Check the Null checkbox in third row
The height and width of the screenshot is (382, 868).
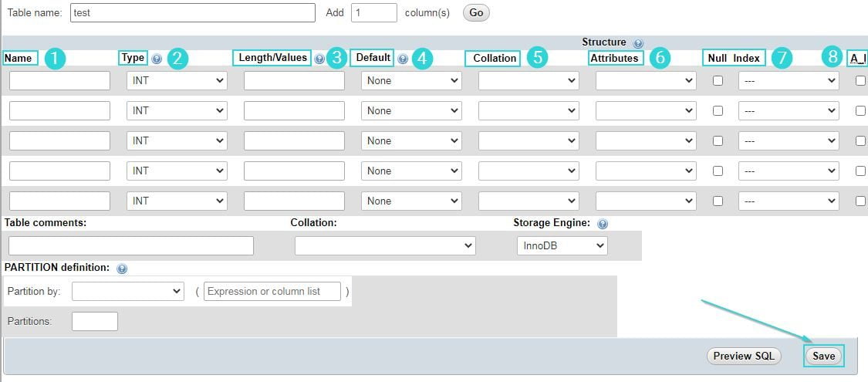click(x=718, y=140)
